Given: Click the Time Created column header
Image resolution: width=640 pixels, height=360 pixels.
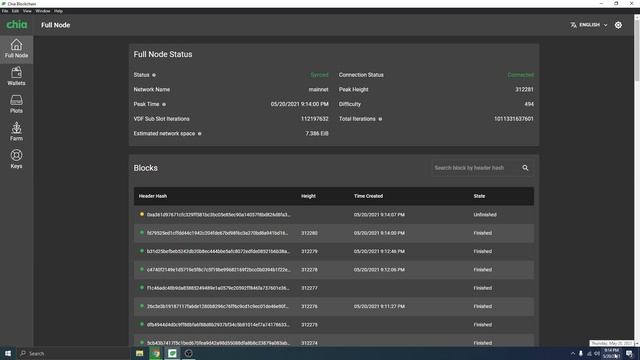Looking at the screenshot, I should point(368,196).
